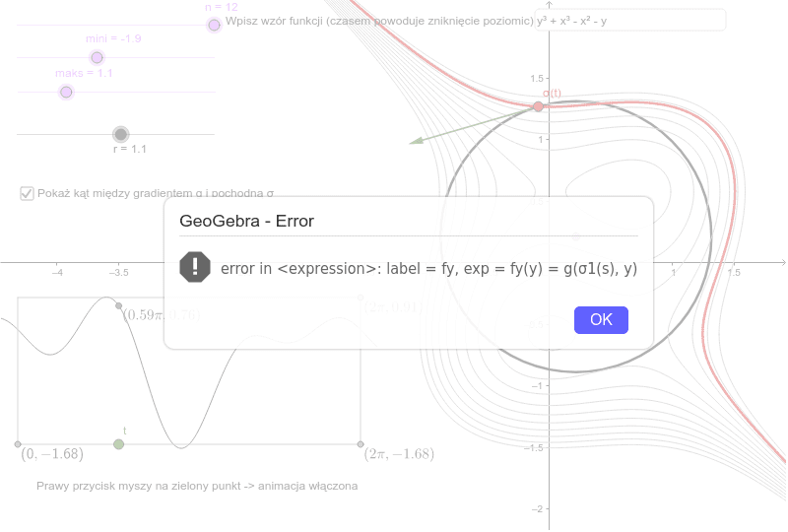
Task: Click the point at (2π, −1.68)
Action: 361,444
